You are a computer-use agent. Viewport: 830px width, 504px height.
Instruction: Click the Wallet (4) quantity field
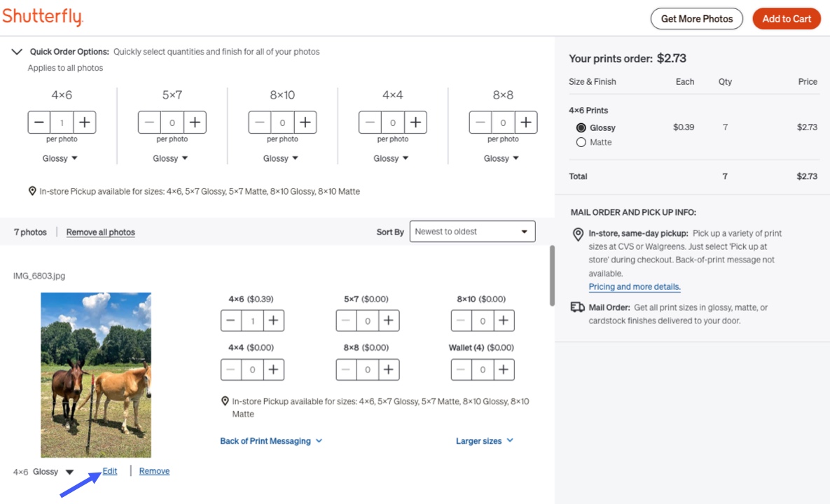[x=483, y=370]
